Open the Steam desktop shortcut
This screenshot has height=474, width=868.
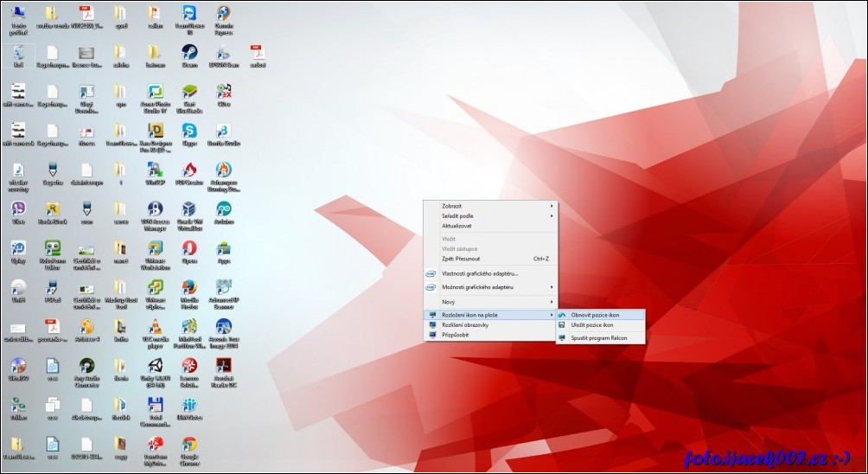(189, 53)
